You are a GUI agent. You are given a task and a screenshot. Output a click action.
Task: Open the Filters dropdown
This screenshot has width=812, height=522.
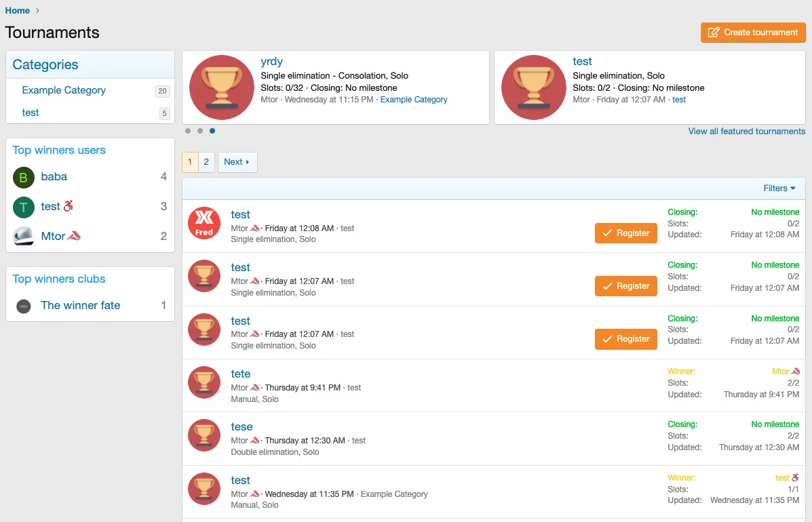pos(779,188)
